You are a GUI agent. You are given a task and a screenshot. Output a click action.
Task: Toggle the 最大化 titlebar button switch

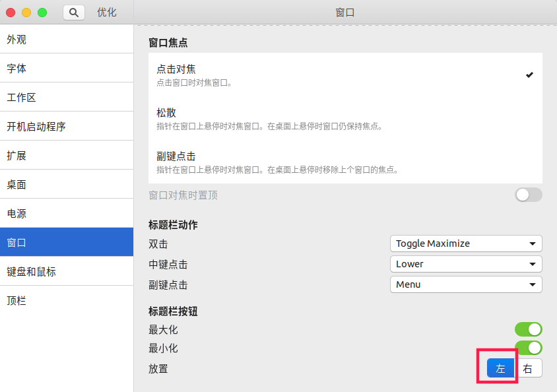(528, 329)
